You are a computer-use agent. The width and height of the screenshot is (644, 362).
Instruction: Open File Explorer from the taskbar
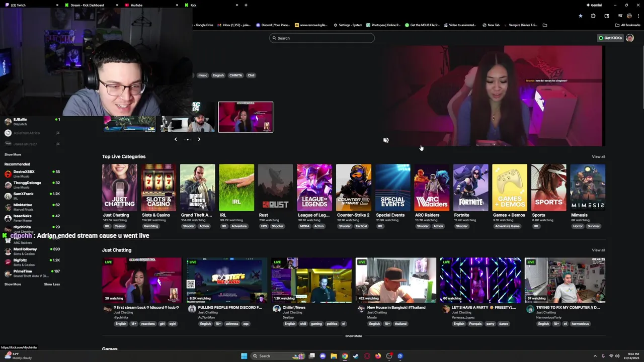point(334,356)
